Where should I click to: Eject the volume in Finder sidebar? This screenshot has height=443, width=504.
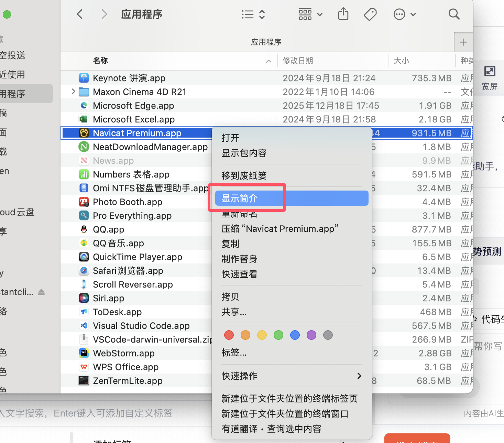42,292
